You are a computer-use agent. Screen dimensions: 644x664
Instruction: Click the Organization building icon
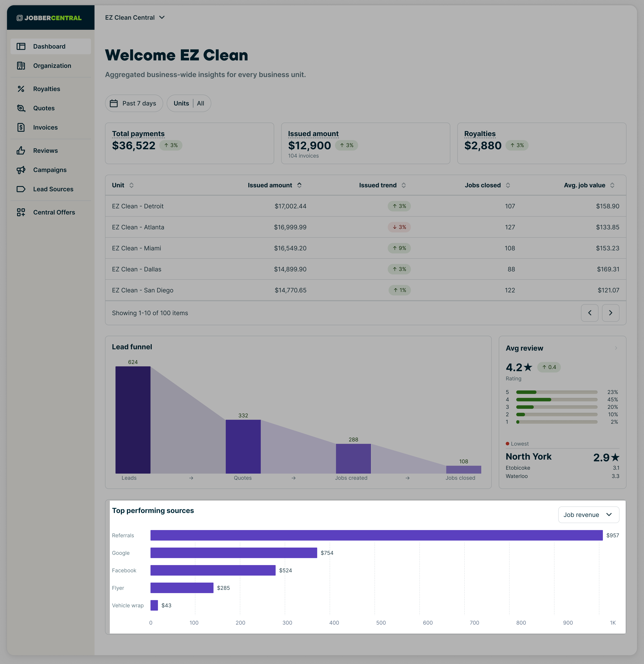[x=21, y=66]
